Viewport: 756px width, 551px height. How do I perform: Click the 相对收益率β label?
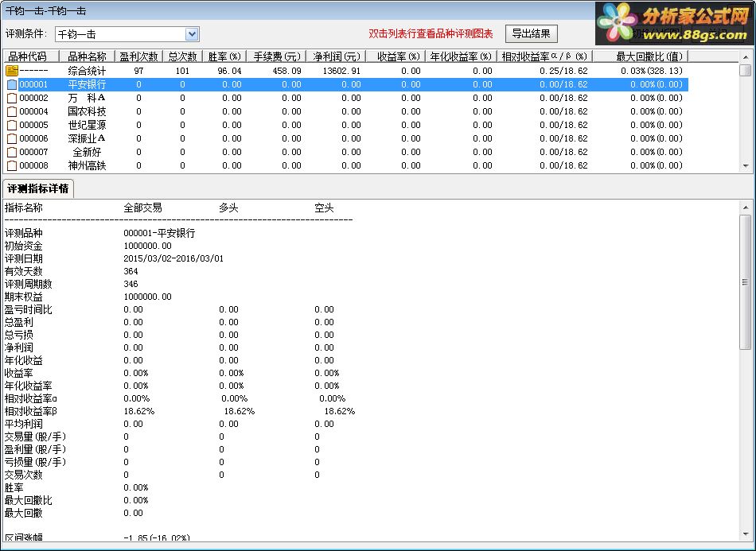click(31, 411)
